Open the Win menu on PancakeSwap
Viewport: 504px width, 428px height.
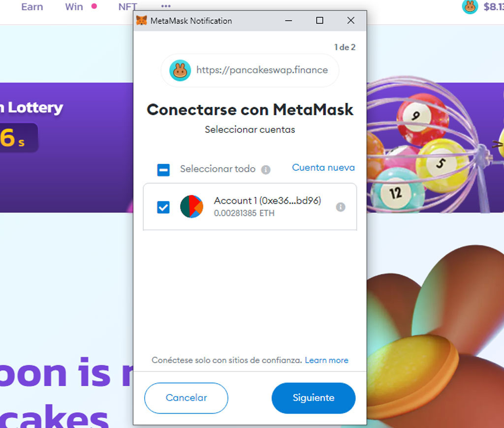[74, 7]
